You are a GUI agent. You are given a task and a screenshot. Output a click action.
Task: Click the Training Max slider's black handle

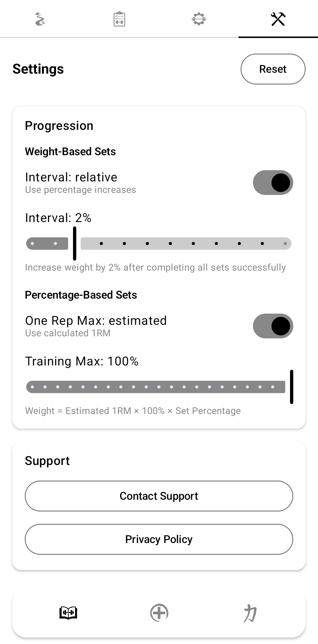291,387
